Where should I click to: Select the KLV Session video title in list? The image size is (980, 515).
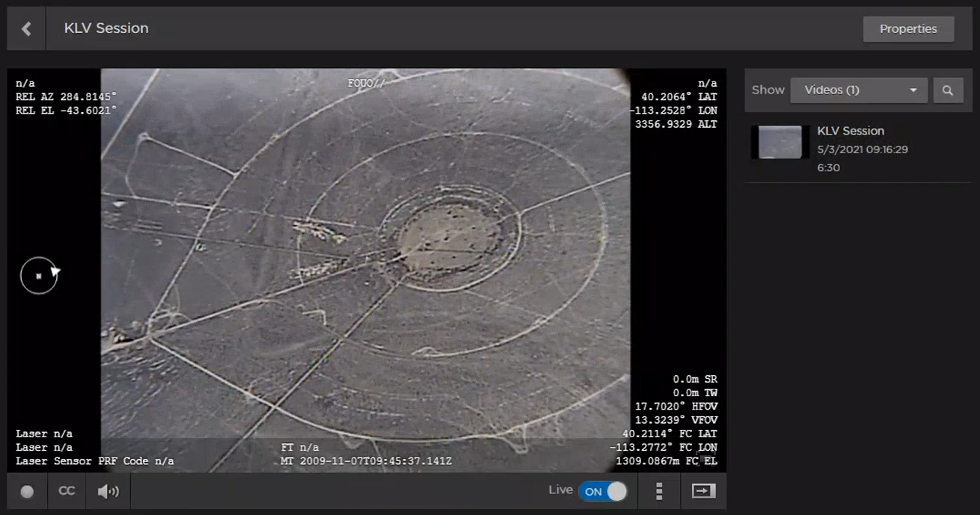point(851,131)
